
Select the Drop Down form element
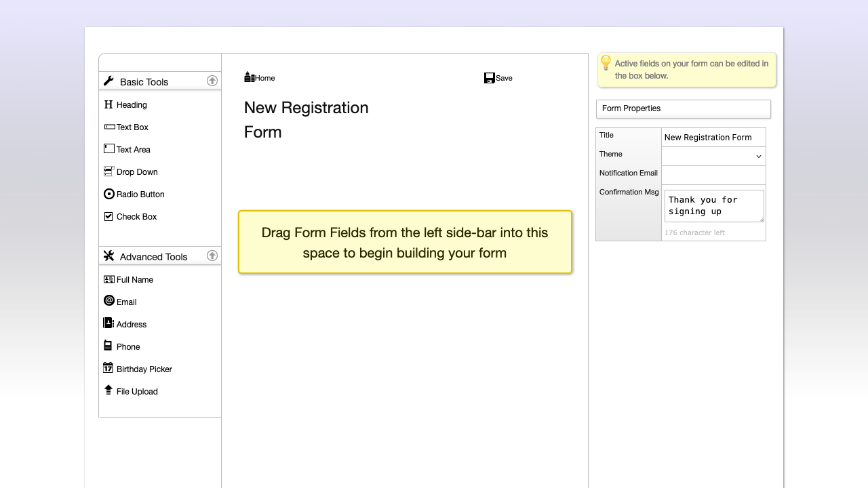pos(137,171)
